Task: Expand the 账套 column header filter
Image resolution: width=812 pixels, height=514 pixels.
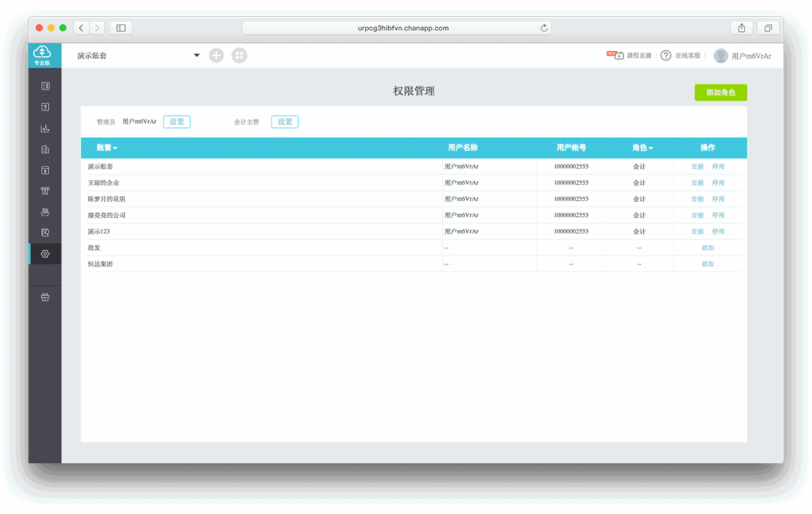Action: (107, 148)
